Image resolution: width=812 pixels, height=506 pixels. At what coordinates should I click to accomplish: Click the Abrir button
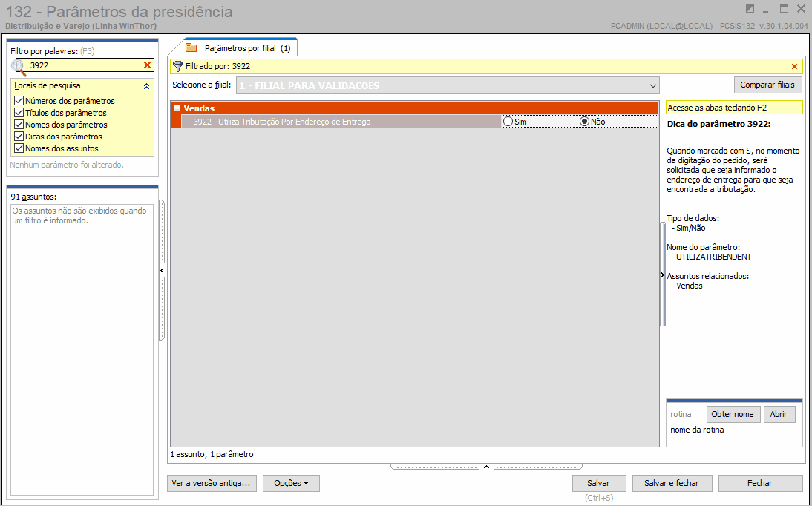pyautogui.click(x=779, y=414)
